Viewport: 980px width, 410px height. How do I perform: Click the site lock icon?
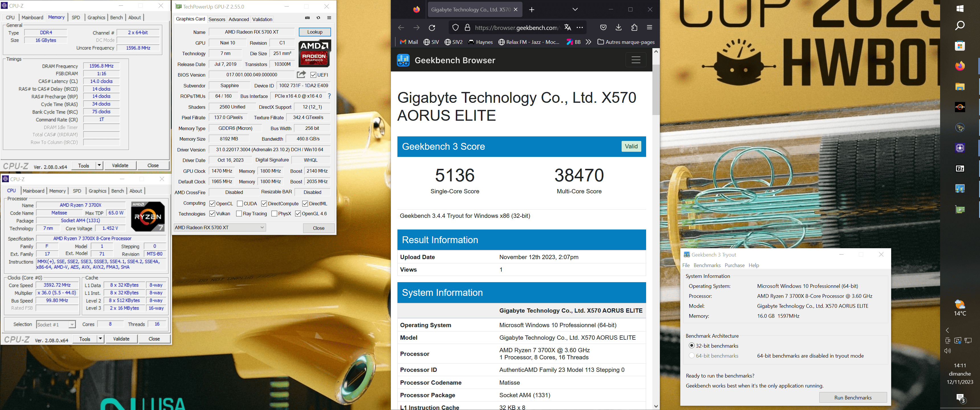tap(467, 27)
